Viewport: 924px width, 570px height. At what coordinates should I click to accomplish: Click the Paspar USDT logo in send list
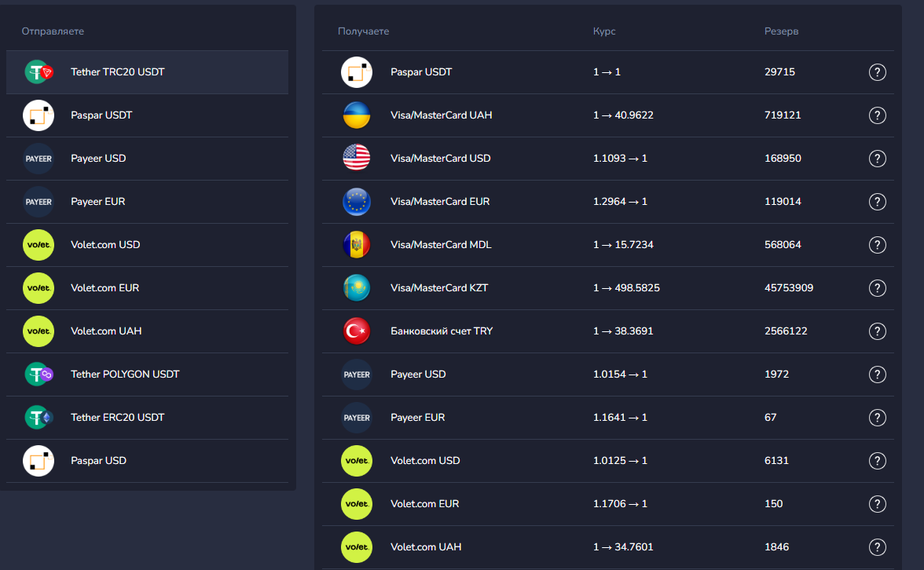38,115
